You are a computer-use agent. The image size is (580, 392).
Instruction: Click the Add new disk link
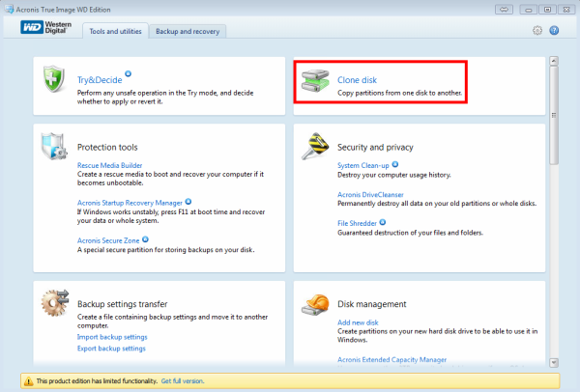click(x=358, y=322)
